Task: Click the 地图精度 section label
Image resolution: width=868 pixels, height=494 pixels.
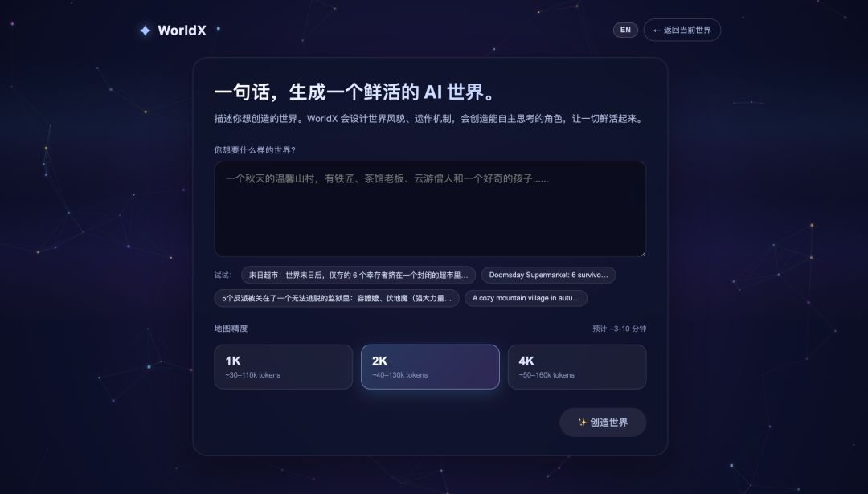Action: coord(231,329)
